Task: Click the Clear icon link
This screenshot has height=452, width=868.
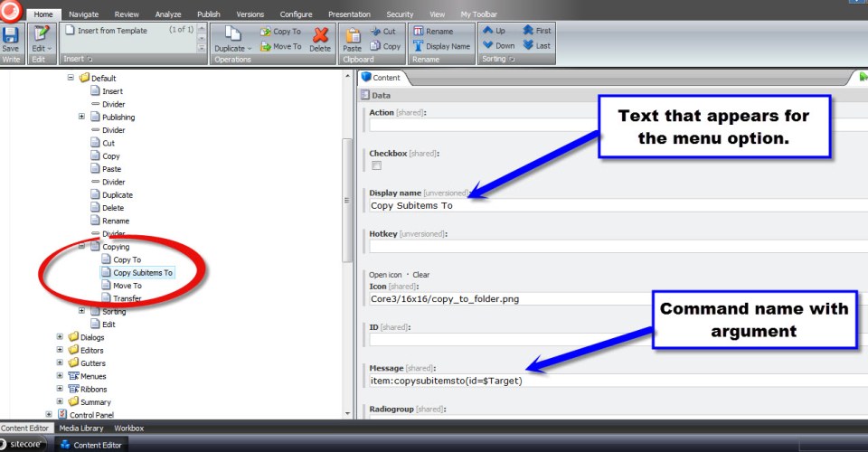Action: 420,275
